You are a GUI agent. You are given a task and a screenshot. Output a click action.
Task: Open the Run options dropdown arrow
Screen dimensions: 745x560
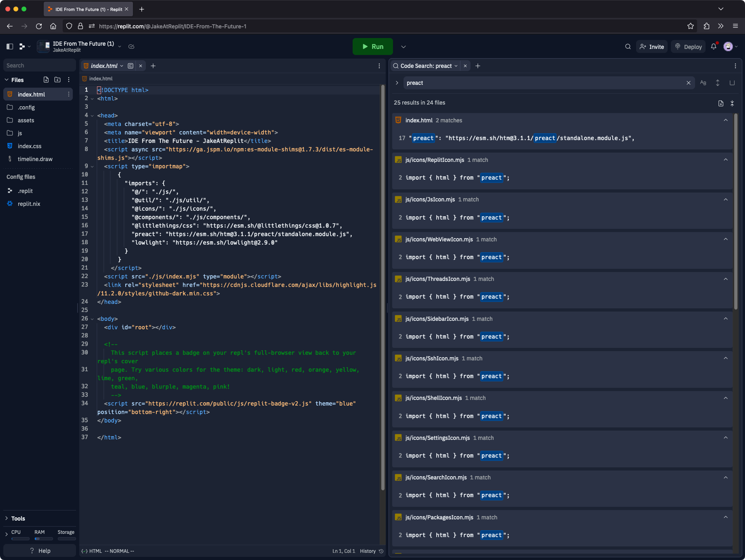(404, 47)
